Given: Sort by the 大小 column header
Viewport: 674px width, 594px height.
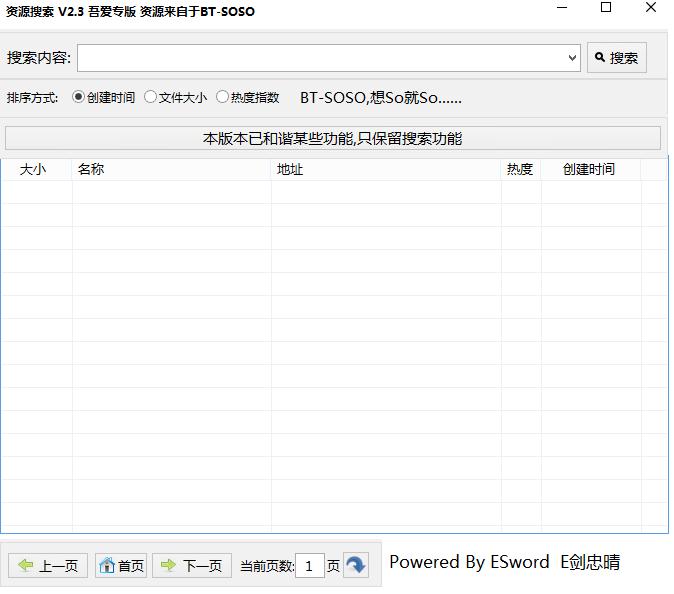Looking at the screenshot, I should tap(36, 169).
